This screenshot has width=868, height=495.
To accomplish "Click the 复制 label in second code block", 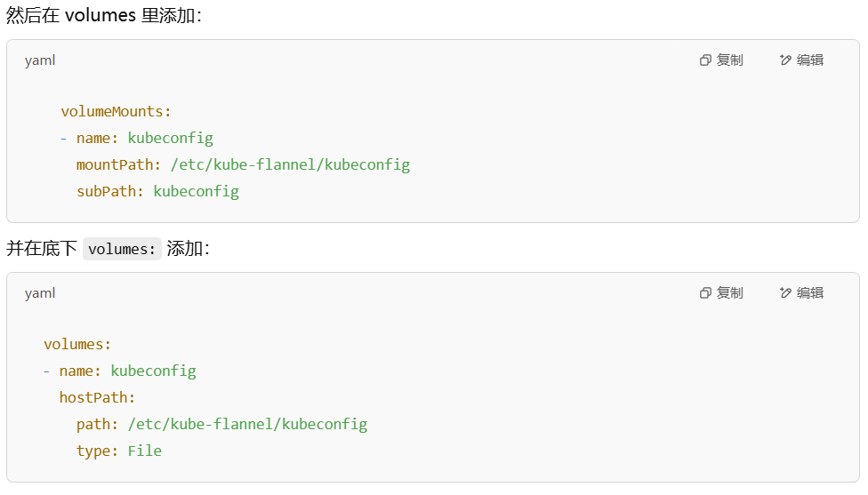I will [729, 293].
